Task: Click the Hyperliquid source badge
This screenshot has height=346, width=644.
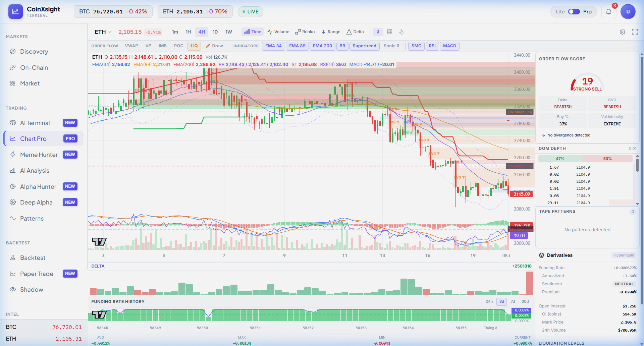Action: point(624,255)
